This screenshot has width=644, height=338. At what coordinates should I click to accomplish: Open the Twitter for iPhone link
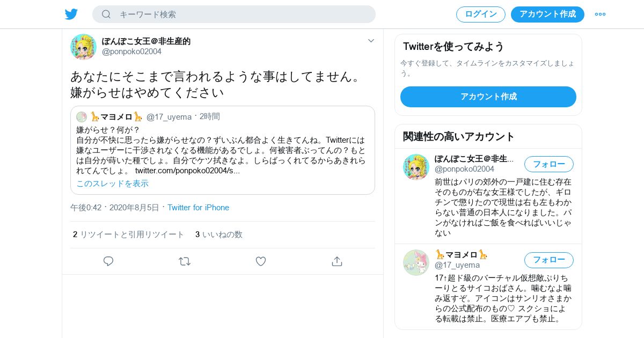coord(198,208)
